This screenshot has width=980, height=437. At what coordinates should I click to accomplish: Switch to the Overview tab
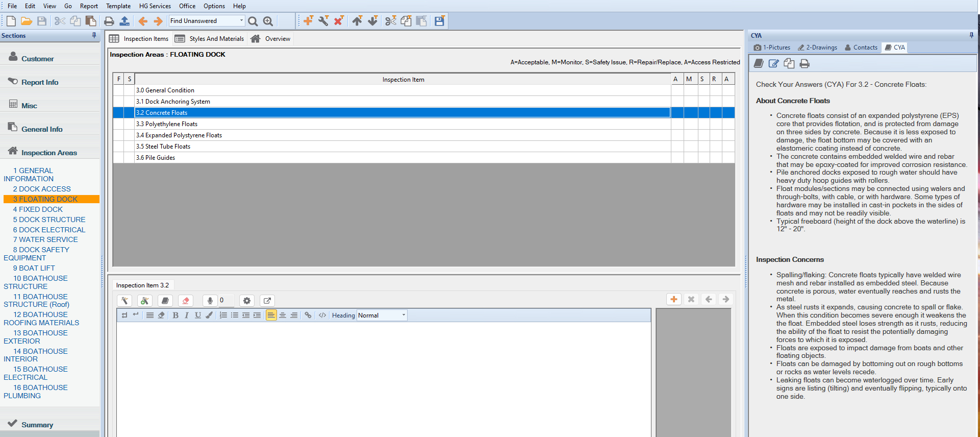pos(271,39)
